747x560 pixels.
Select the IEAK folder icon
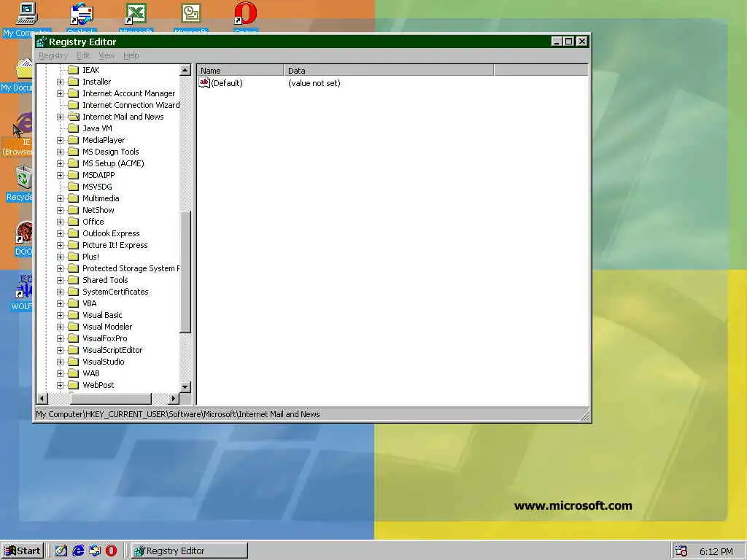click(74, 70)
